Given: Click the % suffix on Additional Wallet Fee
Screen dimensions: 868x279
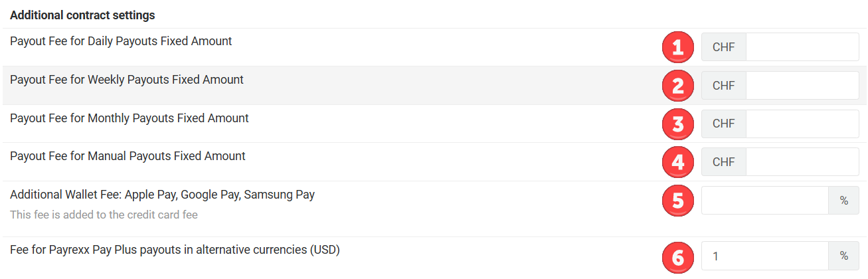Looking at the screenshot, I should pyautogui.click(x=843, y=201).
